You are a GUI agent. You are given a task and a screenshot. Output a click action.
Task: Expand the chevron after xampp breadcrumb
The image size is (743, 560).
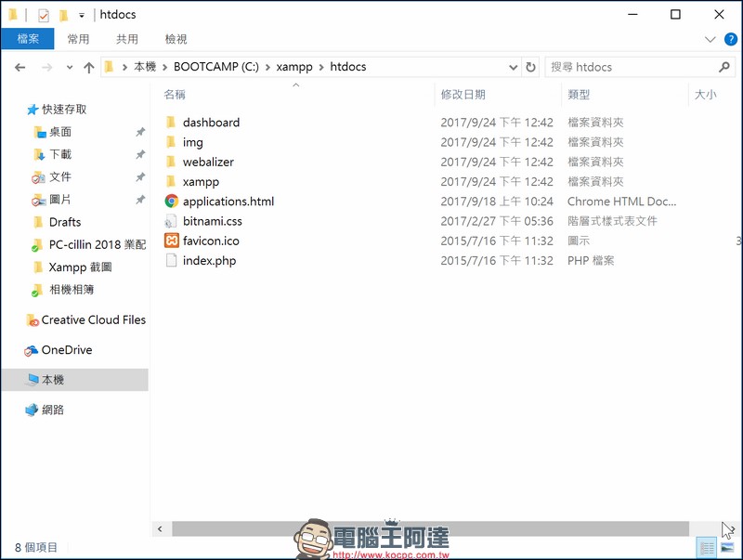click(321, 67)
